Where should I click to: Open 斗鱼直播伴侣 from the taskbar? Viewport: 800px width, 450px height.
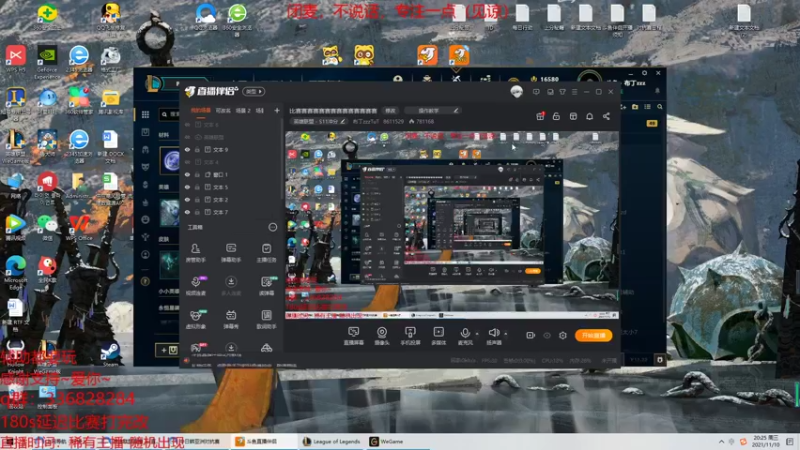(263, 441)
